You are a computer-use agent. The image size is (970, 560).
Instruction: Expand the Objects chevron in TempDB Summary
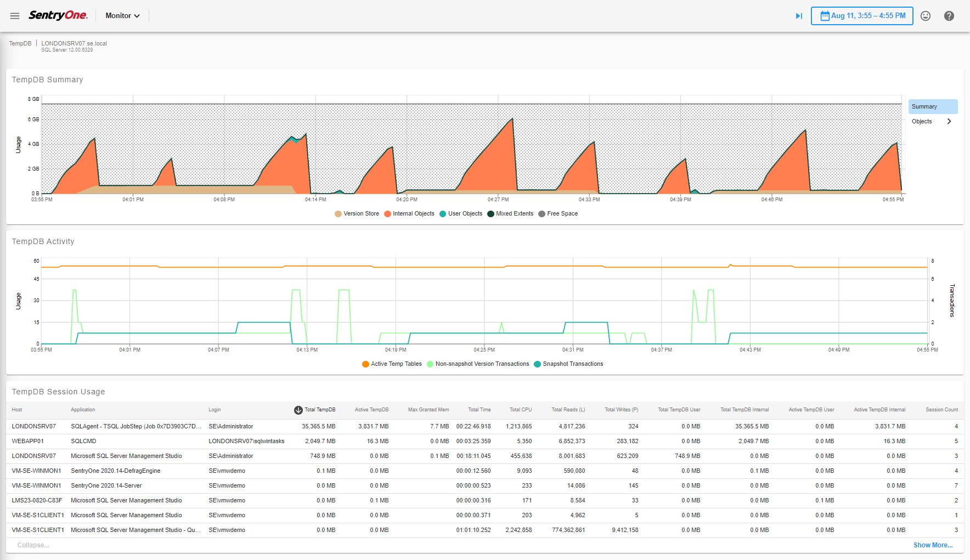tap(949, 121)
